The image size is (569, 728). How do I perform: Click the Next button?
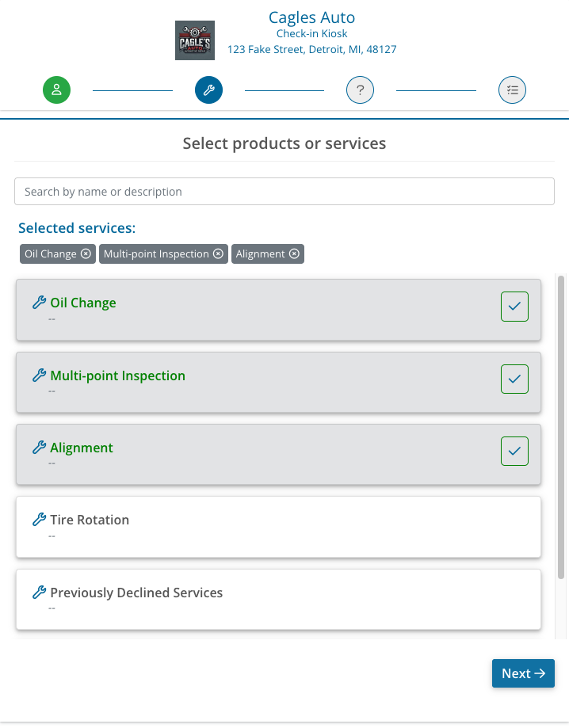(523, 673)
